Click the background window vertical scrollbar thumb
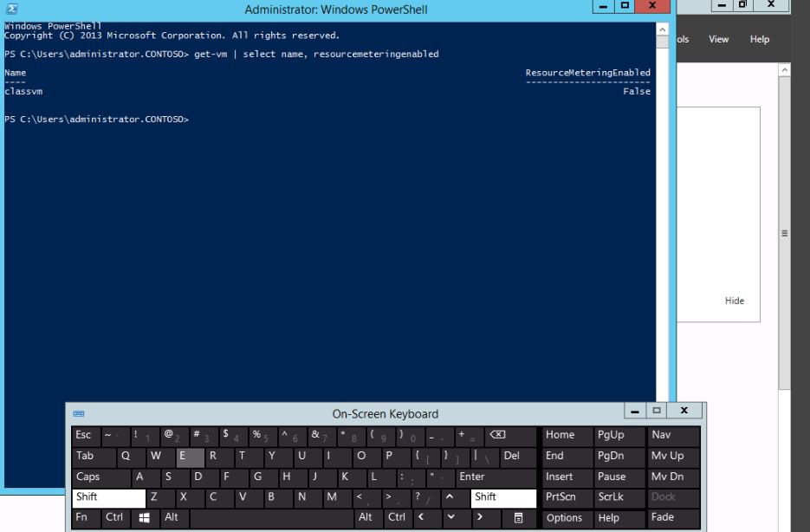810x532 pixels. (784, 233)
